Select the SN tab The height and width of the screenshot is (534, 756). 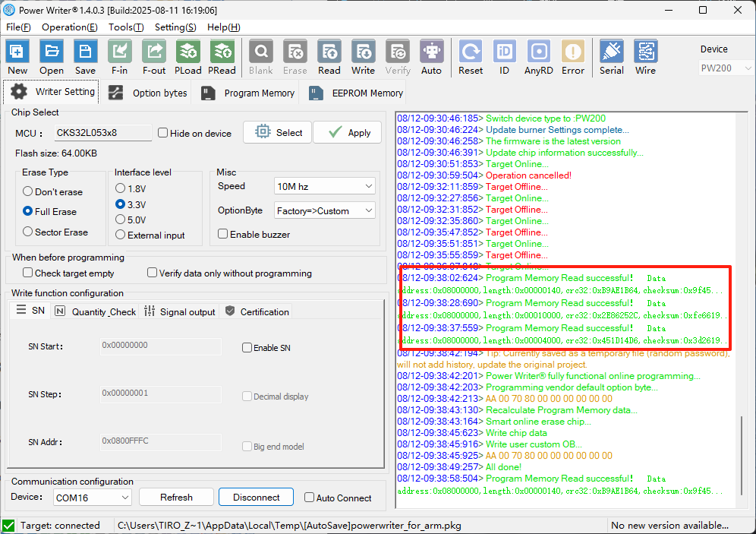pyautogui.click(x=30, y=311)
